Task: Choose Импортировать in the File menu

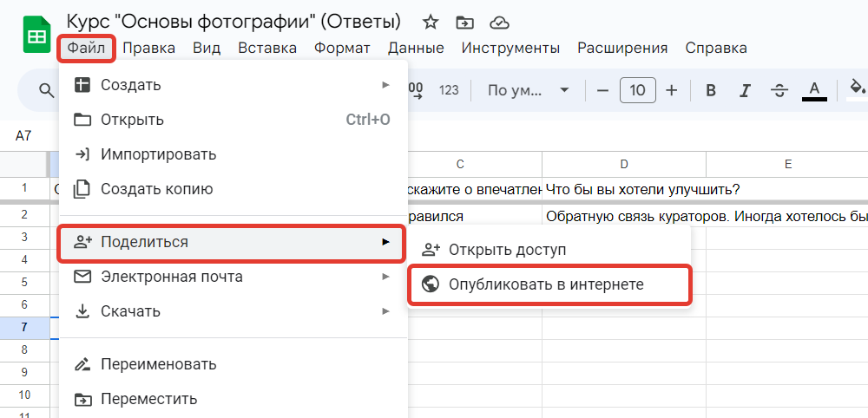Action: point(233,154)
